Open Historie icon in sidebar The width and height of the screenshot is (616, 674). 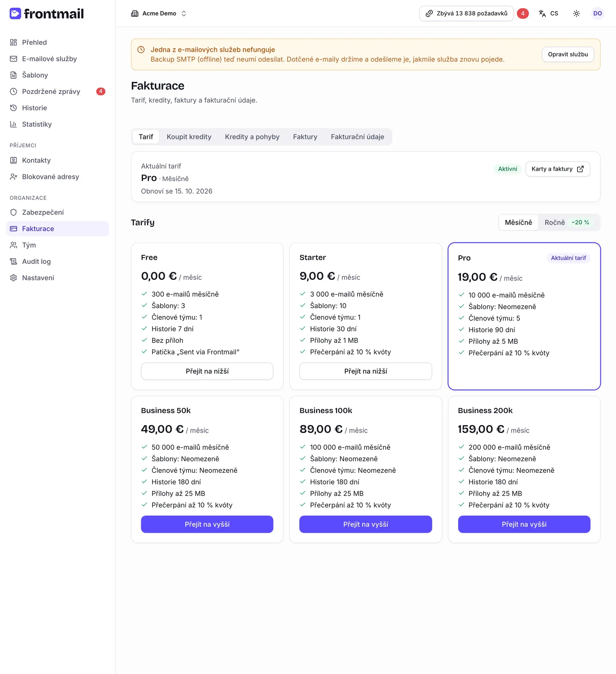coord(13,108)
